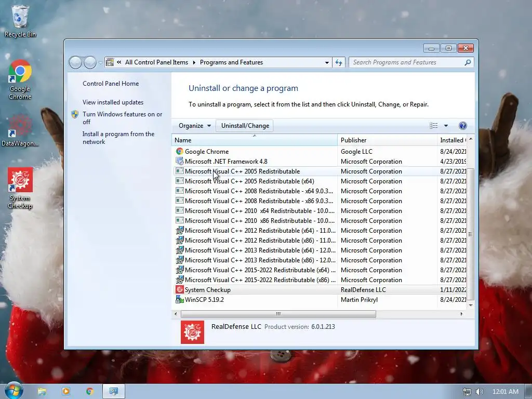Image resolution: width=532 pixels, height=399 pixels.
Task: Select Microsoft Visual C++ 2008 Redistributable x64 row
Action: click(320, 191)
